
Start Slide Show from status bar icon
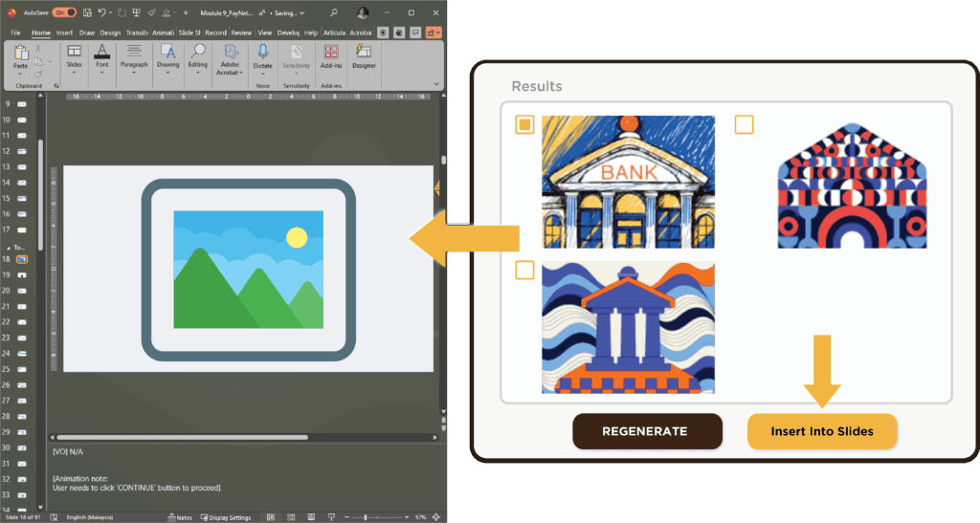(330, 517)
